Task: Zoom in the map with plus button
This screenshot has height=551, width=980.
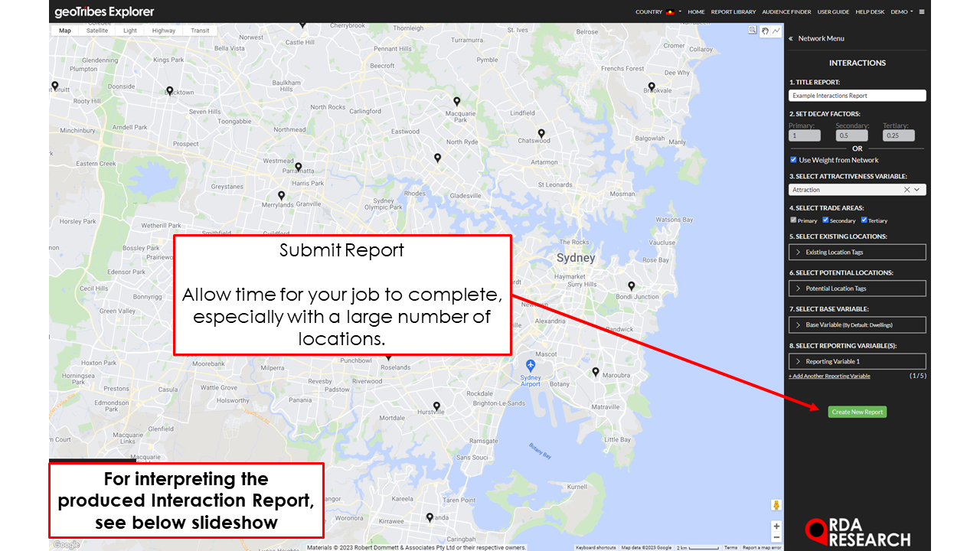Action: click(x=776, y=526)
